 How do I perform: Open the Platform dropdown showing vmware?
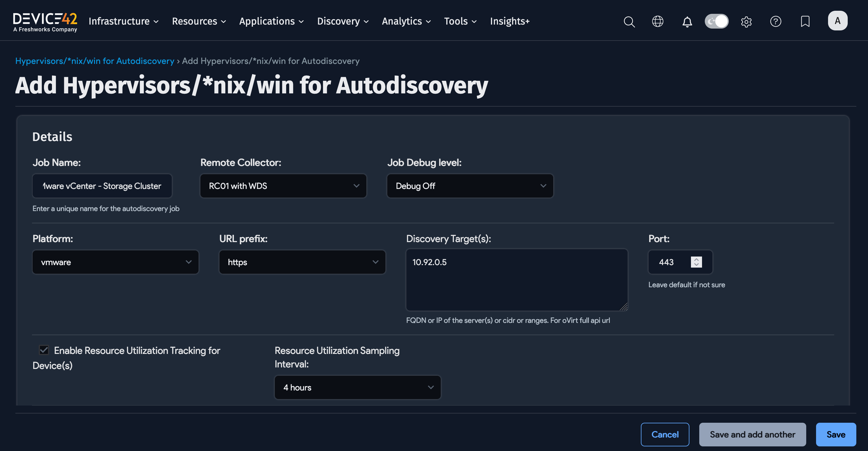pyautogui.click(x=116, y=262)
